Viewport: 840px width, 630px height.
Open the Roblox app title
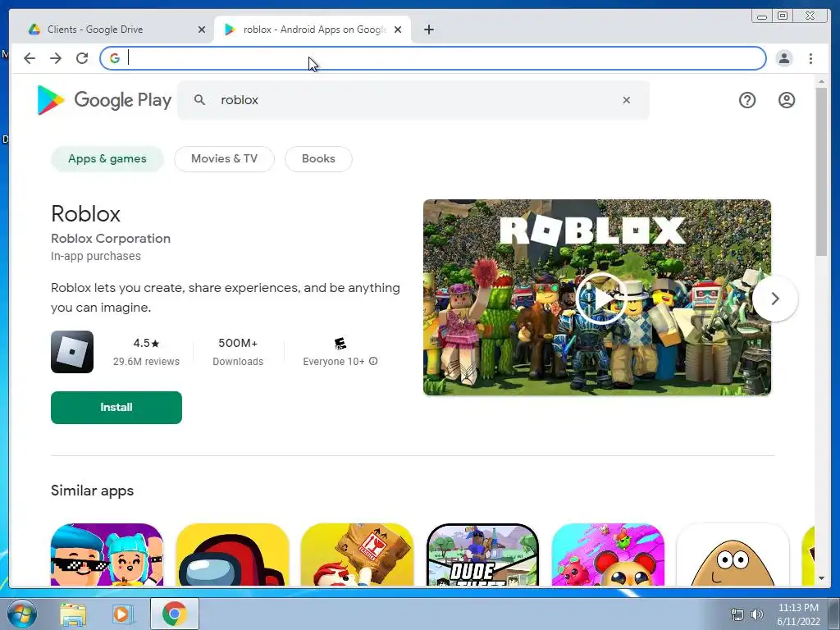coord(85,214)
